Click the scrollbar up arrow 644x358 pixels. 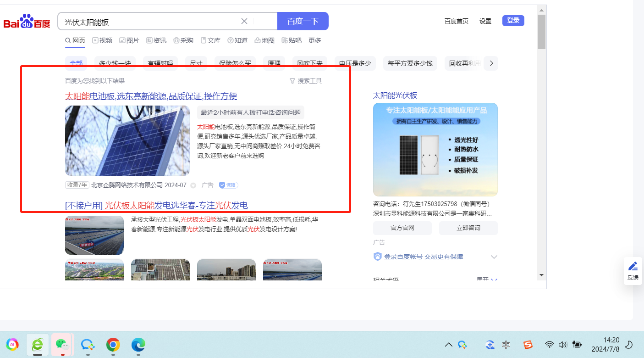542,10
